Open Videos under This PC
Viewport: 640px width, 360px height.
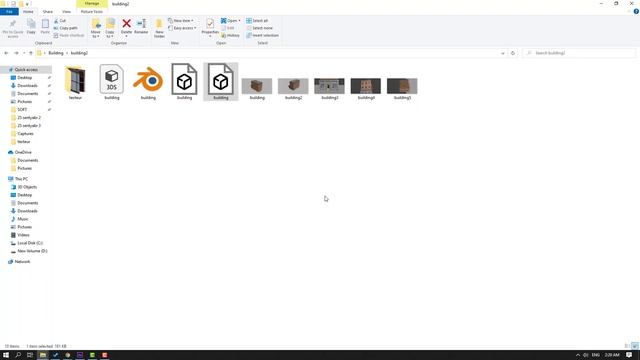(x=23, y=235)
